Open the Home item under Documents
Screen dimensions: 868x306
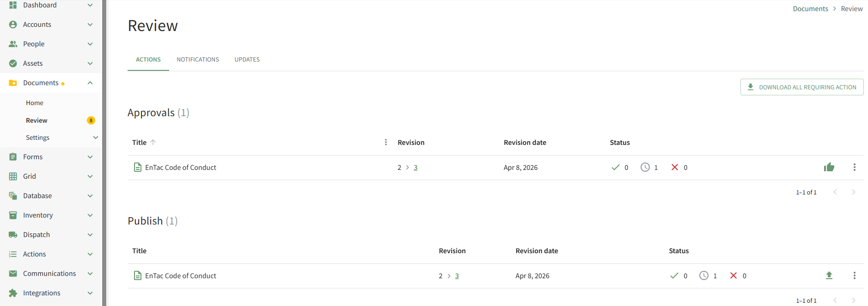[35, 103]
